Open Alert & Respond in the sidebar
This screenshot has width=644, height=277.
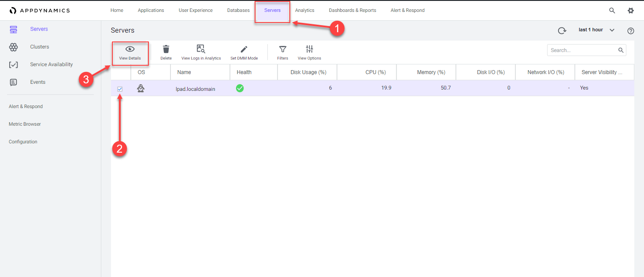[26, 106]
